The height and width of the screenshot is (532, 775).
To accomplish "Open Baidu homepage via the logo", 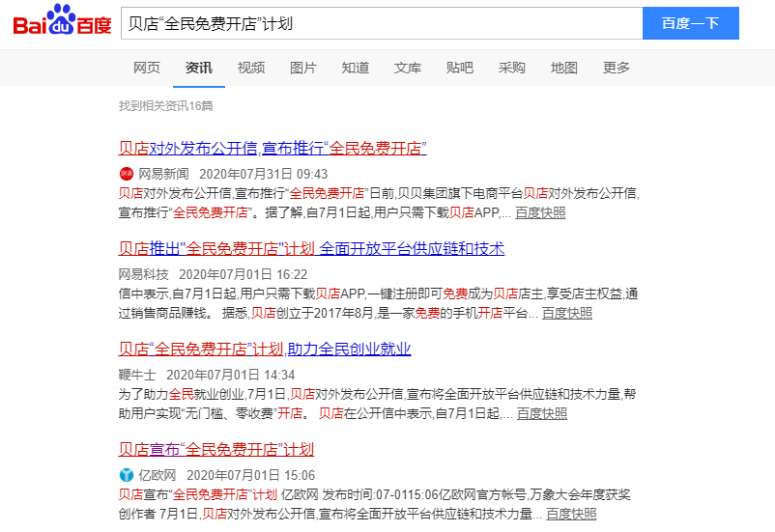I will [x=62, y=20].
